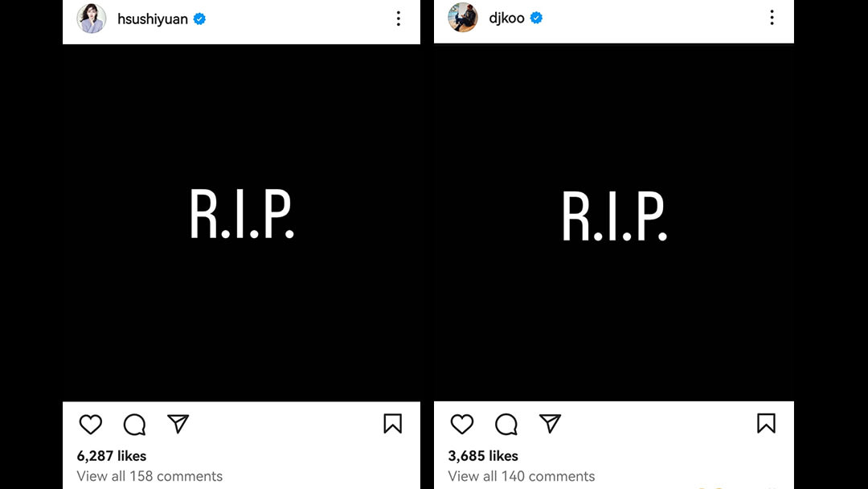Click the verified badge beside djkoo
This screenshot has width=868, height=489.
[x=536, y=18]
